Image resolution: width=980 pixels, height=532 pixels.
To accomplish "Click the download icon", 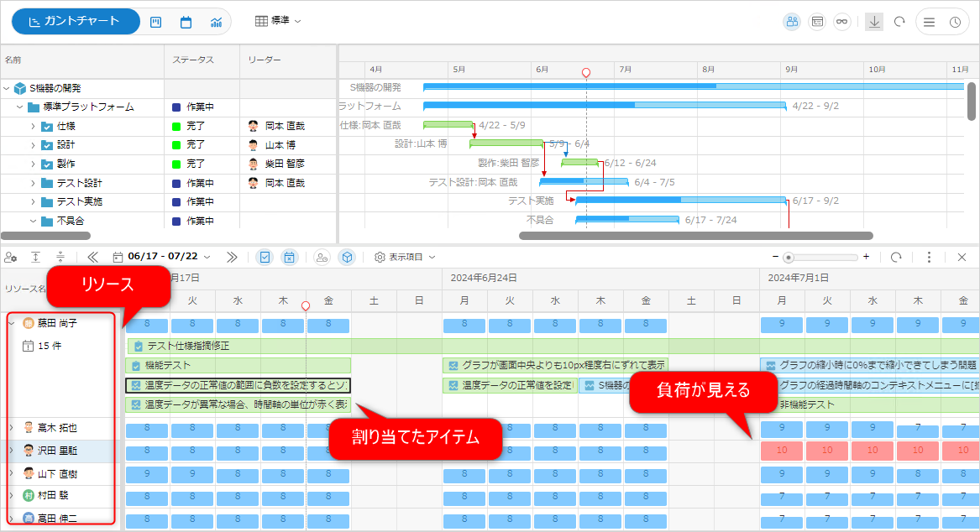I will coord(873,22).
